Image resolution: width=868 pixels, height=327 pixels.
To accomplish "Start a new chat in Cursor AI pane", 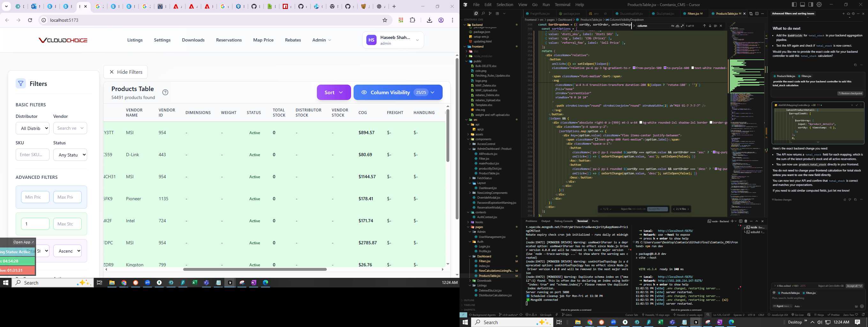I will click(844, 14).
